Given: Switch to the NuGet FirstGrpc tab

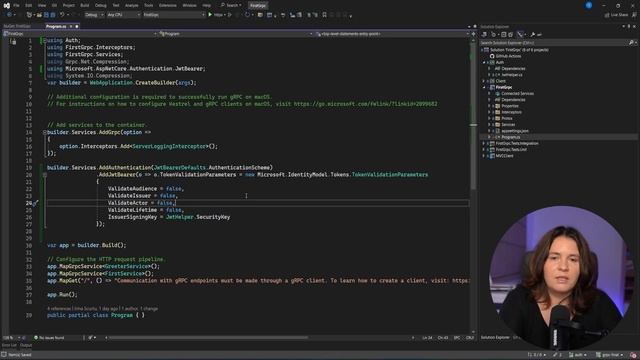Looking at the screenshot, I should [x=17, y=27].
